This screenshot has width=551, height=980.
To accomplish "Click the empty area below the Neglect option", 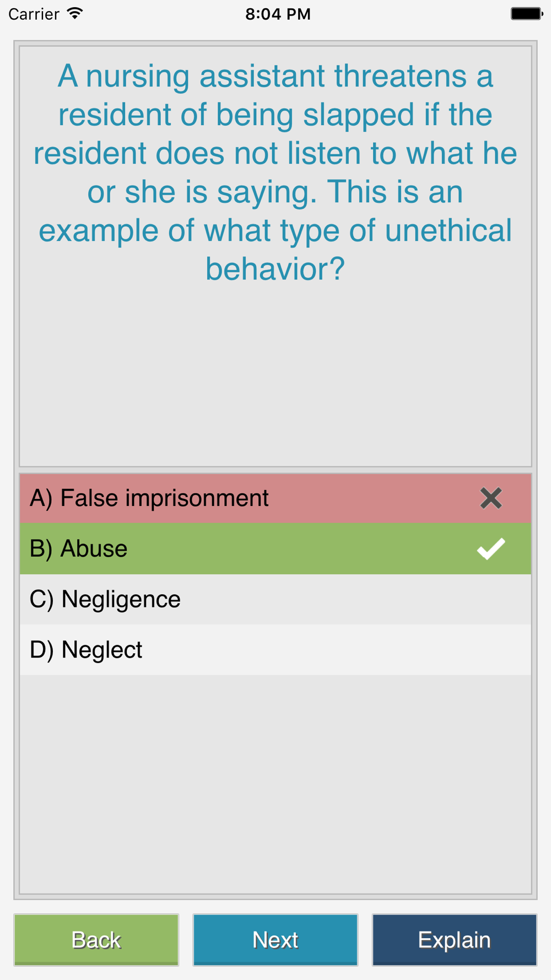I will pos(275,783).
